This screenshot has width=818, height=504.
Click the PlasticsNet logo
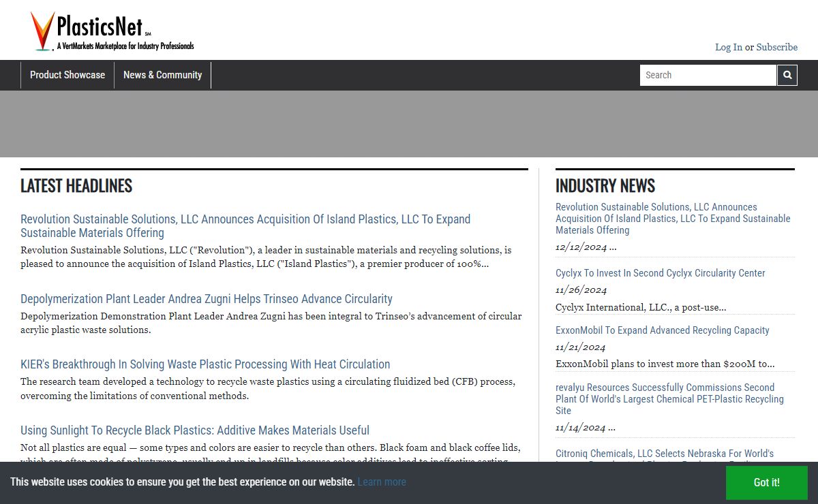coord(112,31)
